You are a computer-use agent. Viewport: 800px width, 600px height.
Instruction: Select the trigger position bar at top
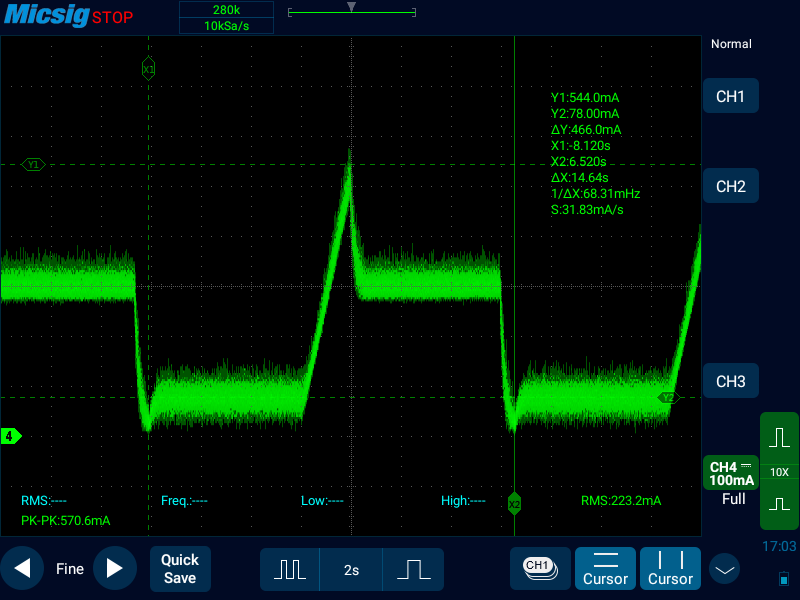click(x=351, y=12)
